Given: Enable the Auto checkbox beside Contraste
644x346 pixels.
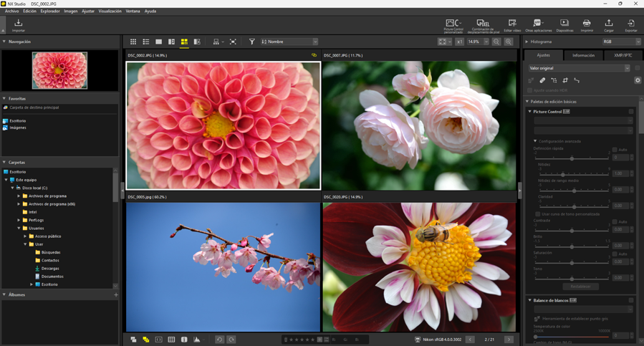Looking at the screenshot, I should pos(615,222).
